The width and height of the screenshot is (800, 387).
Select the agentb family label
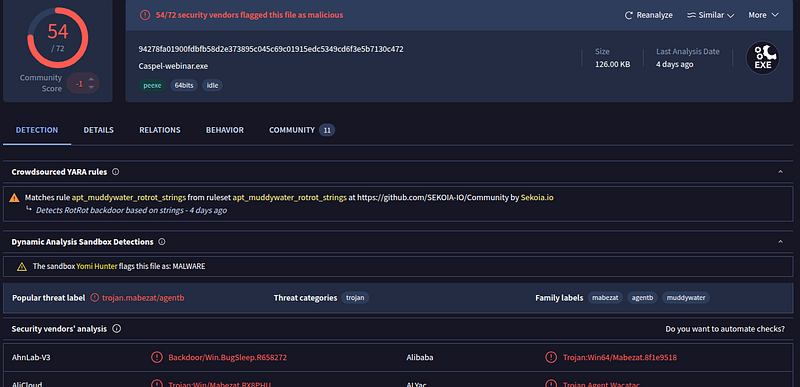tap(642, 298)
